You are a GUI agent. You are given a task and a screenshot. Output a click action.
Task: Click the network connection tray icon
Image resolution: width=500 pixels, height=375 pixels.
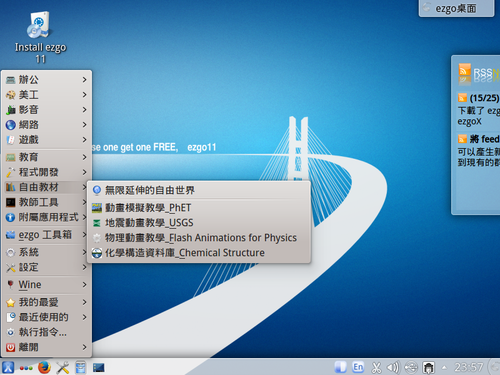(x=411, y=367)
